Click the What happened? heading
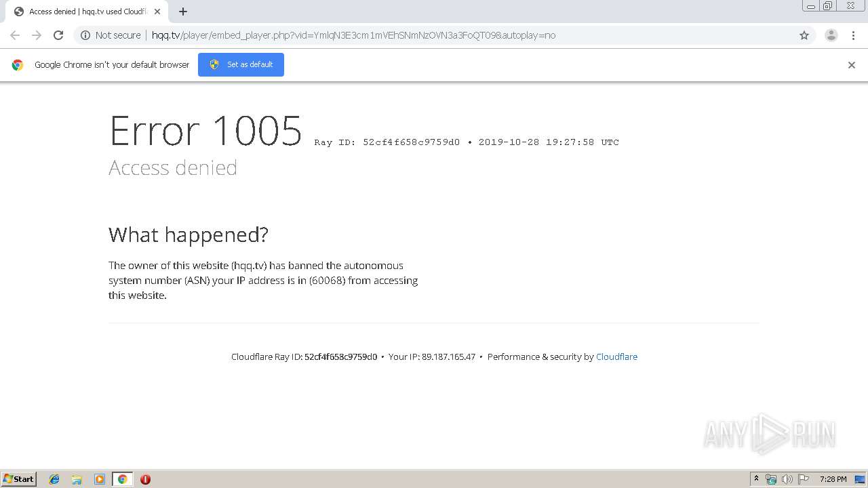 pyautogui.click(x=189, y=235)
